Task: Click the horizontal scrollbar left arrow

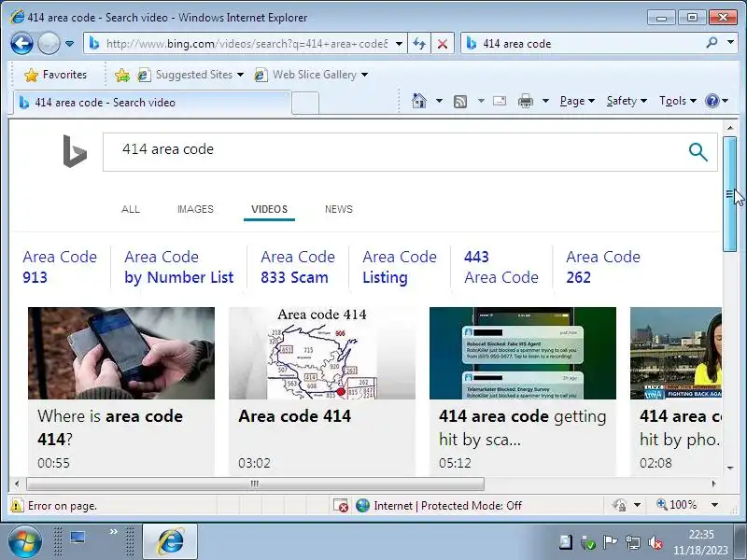Action: (17, 483)
